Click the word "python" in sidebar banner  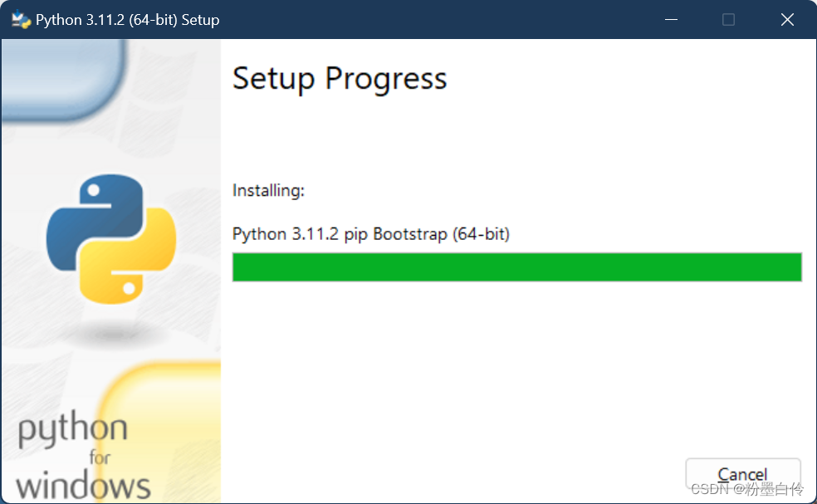pos(73,429)
